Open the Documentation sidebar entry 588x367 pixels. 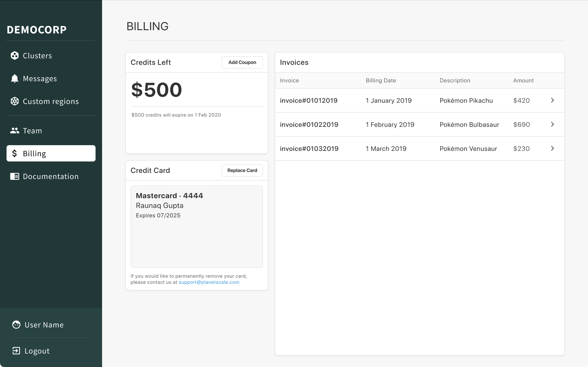click(x=51, y=176)
